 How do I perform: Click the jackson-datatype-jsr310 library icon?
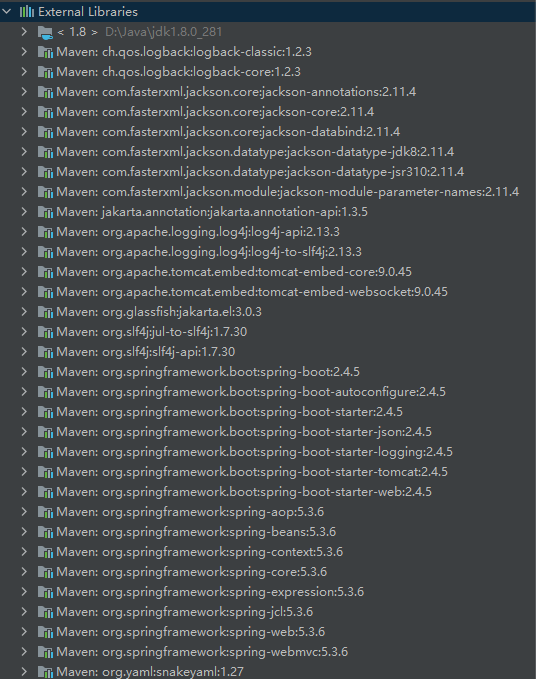pos(45,172)
